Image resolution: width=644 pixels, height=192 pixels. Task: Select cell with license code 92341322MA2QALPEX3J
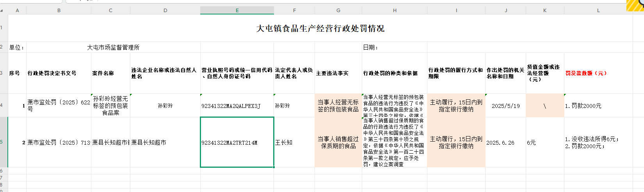(237, 106)
